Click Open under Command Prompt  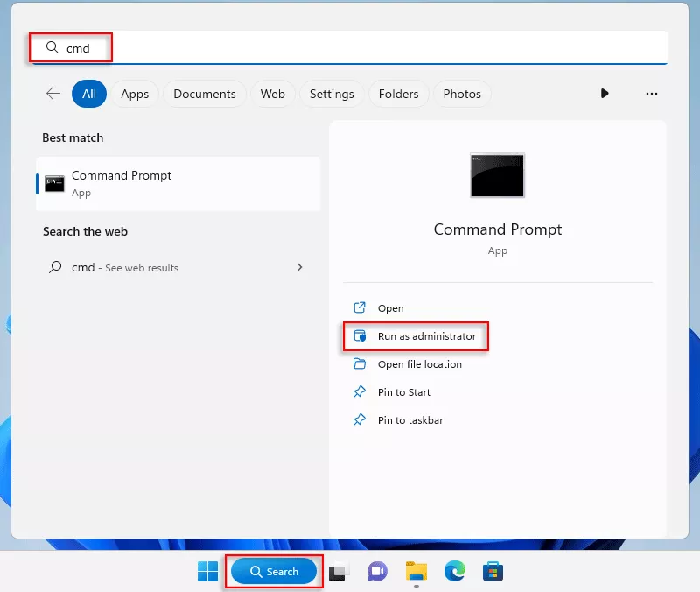[x=390, y=308]
